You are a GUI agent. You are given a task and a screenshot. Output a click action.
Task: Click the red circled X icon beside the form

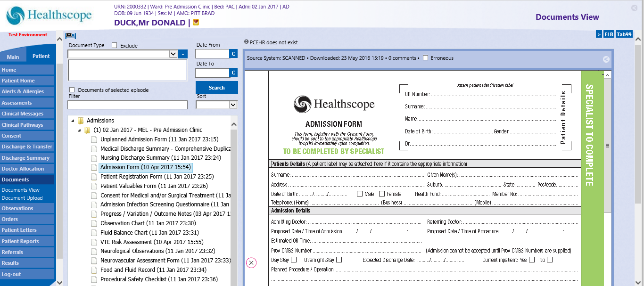[x=251, y=263]
